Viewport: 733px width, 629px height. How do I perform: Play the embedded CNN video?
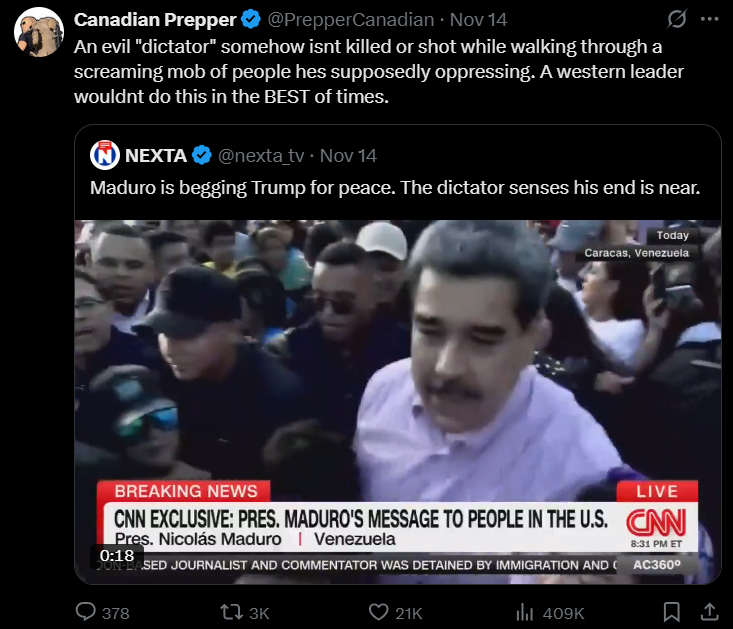click(398, 402)
